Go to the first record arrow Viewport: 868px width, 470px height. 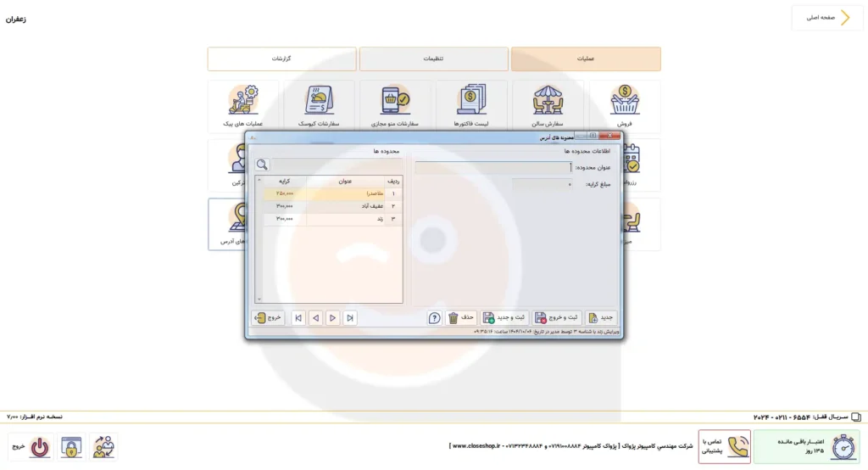click(350, 318)
